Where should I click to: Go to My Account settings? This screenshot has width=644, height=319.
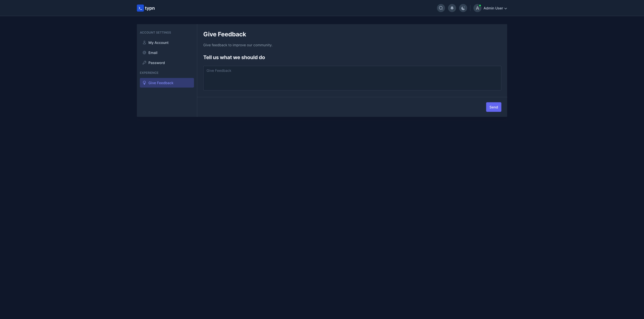point(158,43)
